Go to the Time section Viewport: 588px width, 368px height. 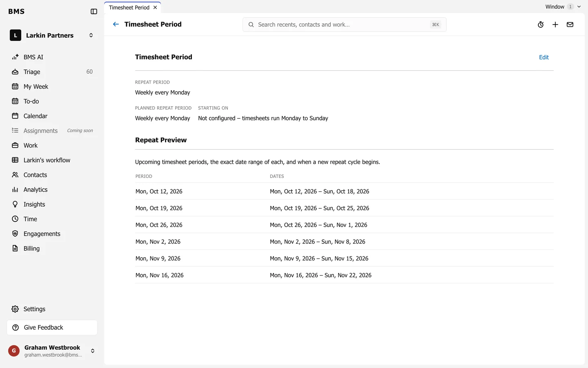(52, 219)
